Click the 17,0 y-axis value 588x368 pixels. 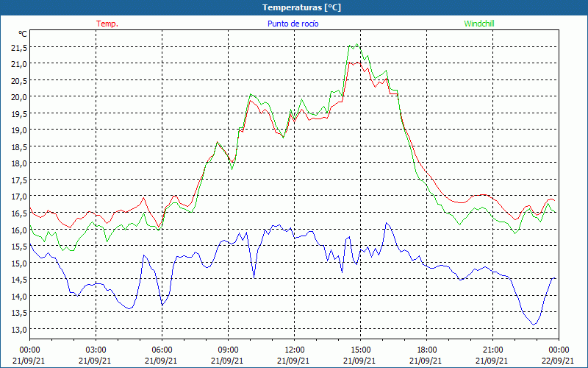(19, 197)
